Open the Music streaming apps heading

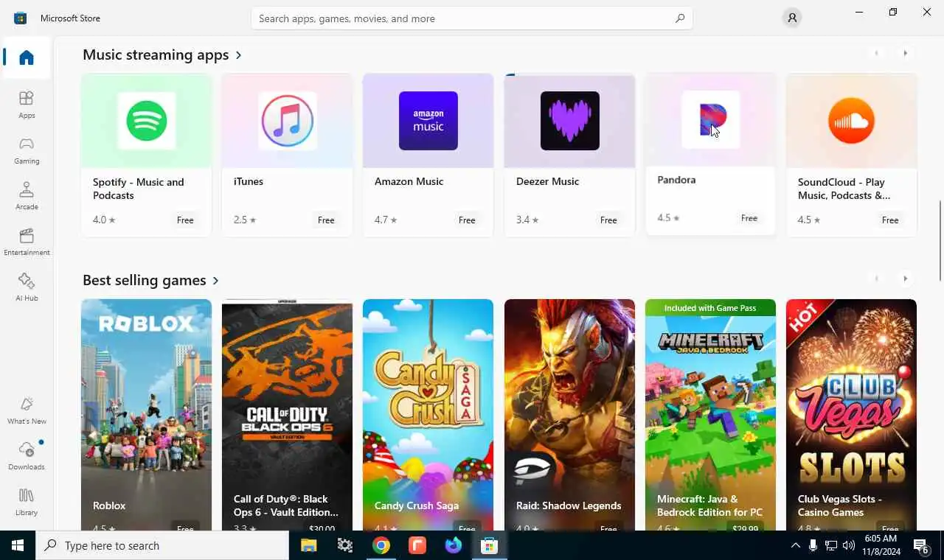tap(156, 55)
